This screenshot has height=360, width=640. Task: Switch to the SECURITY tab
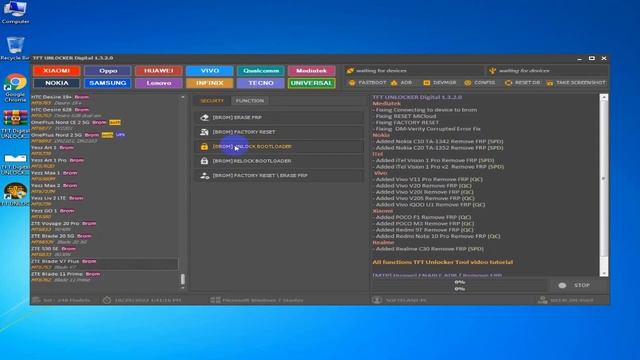pos(212,101)
